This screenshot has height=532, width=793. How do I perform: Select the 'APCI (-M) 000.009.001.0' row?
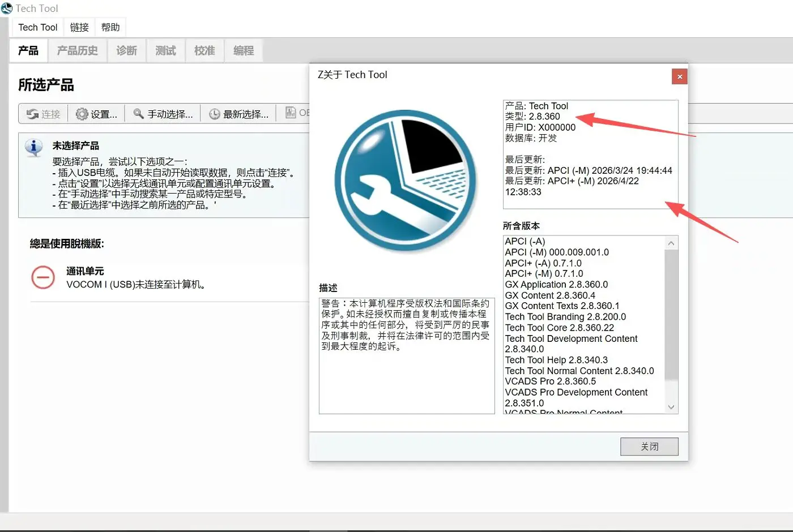point(557,252)
